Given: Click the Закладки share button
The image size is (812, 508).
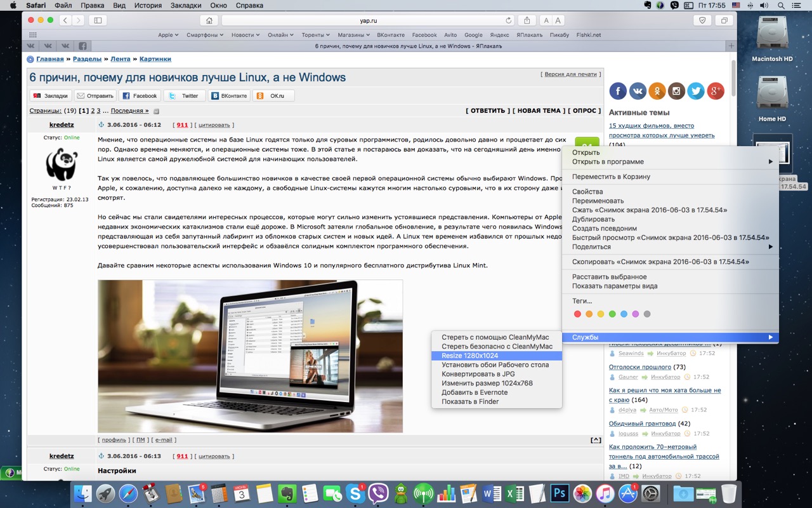Looking at the screenshot, I should point(50,96).
